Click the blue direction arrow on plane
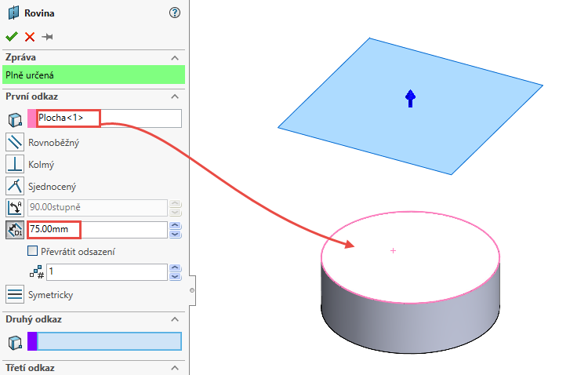 click(410, 98)
